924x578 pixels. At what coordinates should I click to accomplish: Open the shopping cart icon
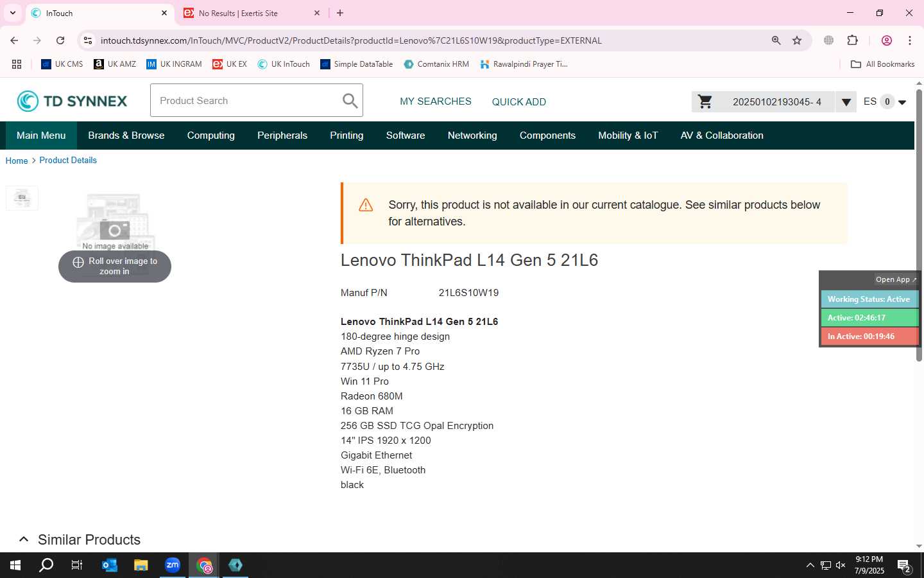(x=705, y=101)
